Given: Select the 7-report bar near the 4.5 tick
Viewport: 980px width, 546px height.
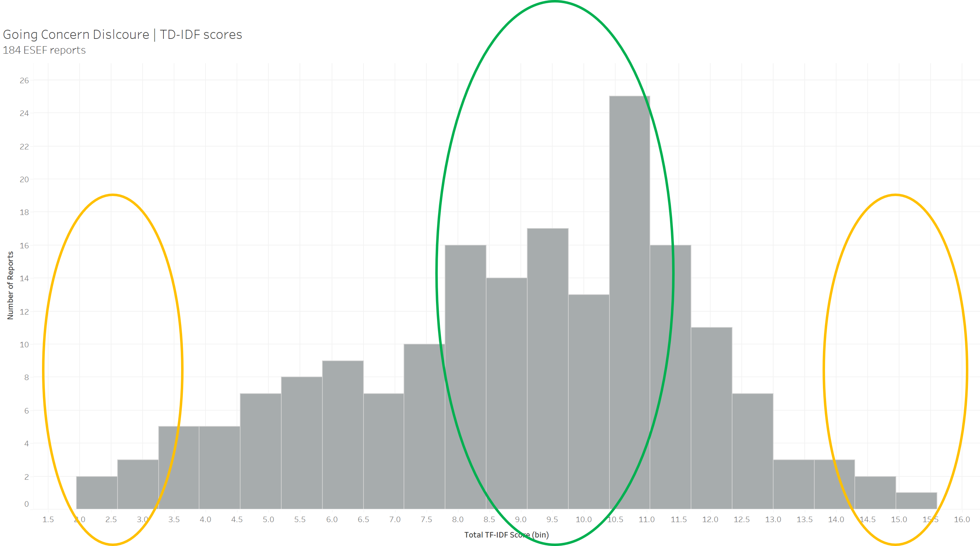Looking at the screenshot, I should coord(261,451).
